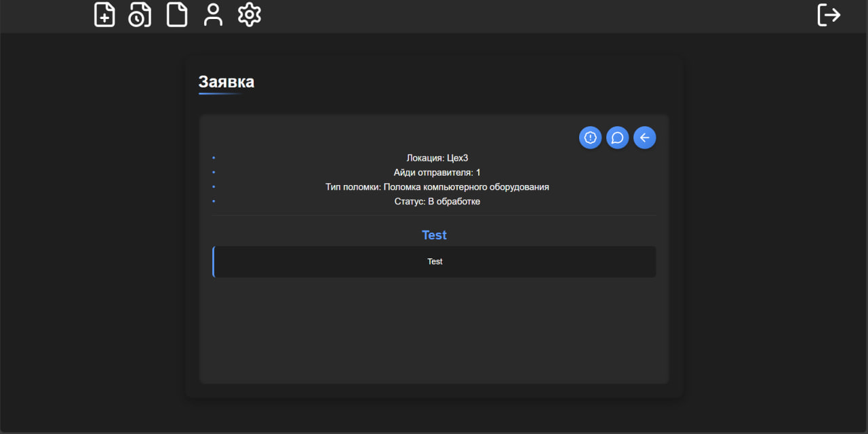Image resolution: width=868 pixels, height=434 pixels.
Task: Select the "Локация: Цех3" line
Action: (x=437, y=158)
